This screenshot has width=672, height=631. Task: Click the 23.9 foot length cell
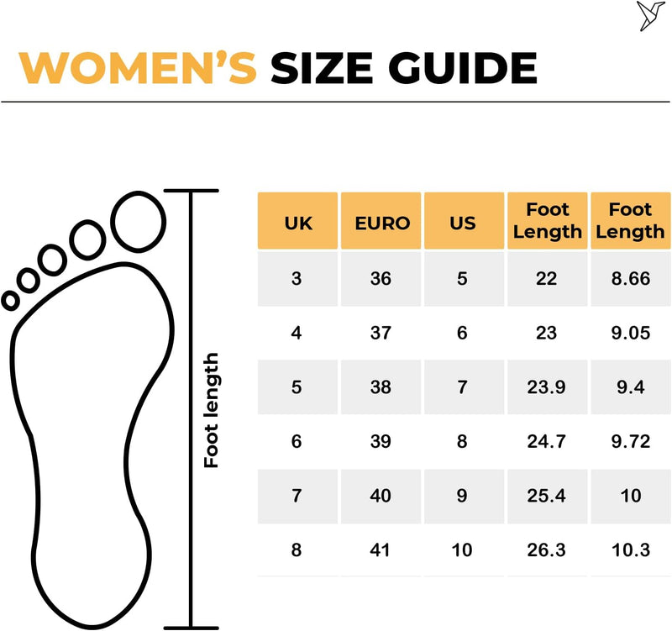click(x=546, y=387)
